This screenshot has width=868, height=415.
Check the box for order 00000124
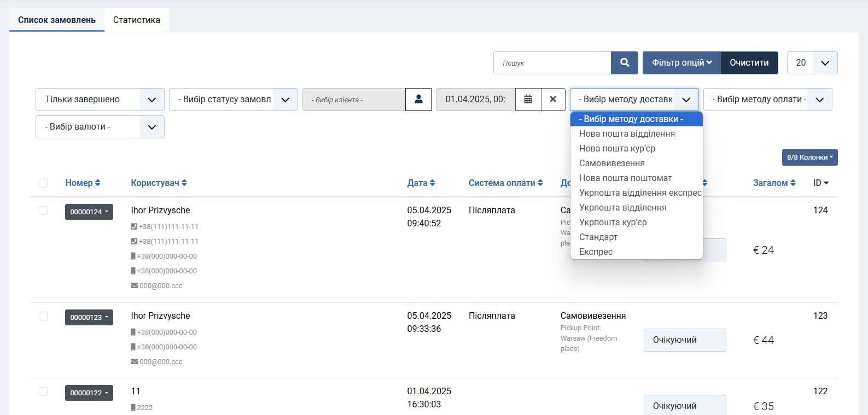[43, 211]
